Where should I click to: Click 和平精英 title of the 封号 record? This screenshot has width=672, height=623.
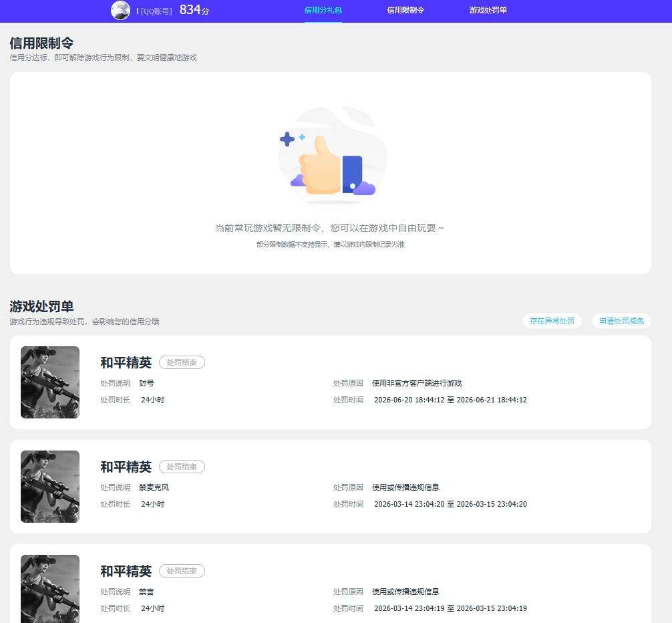[x=126, y=363]
